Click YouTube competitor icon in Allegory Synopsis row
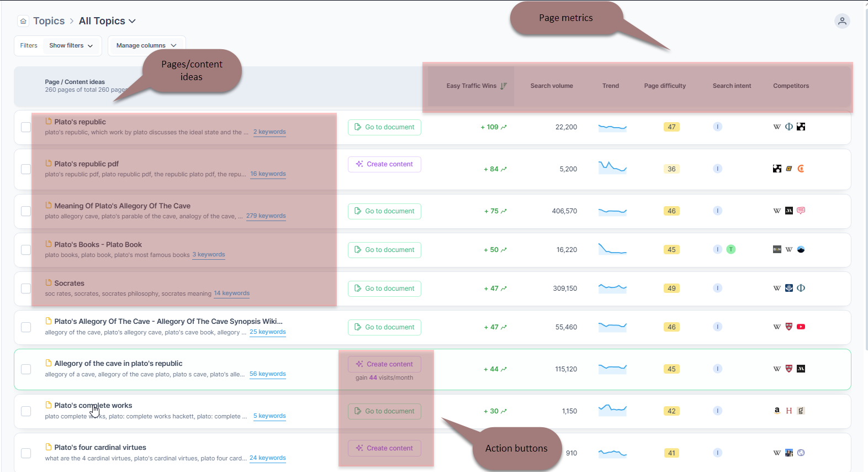The height and width of the screenshot is (472, 868). click(x=801, y=327)
